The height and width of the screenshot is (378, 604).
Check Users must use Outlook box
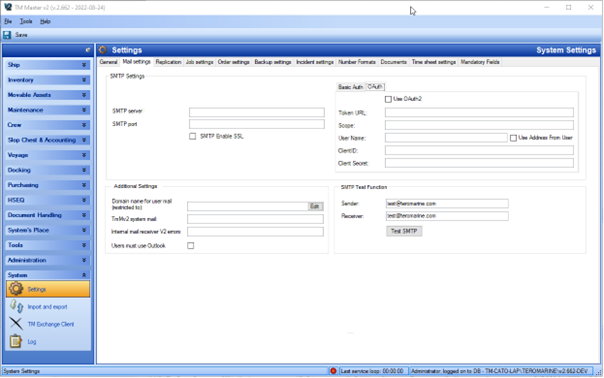point(191,245)
